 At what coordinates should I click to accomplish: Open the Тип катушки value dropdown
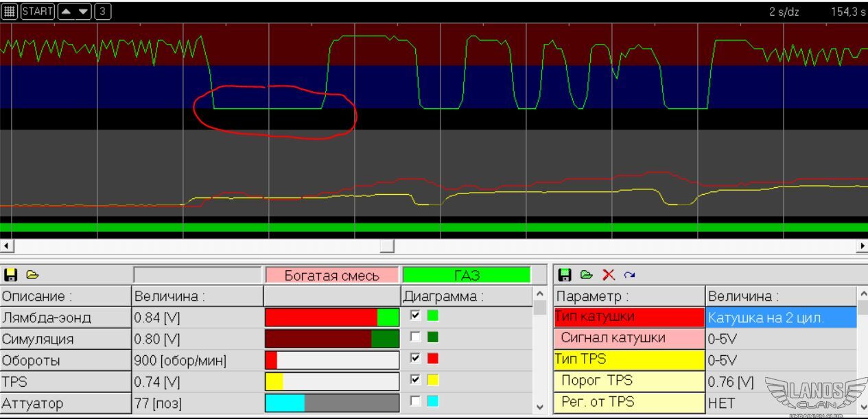pyautogui.click(x=781, y=318)
